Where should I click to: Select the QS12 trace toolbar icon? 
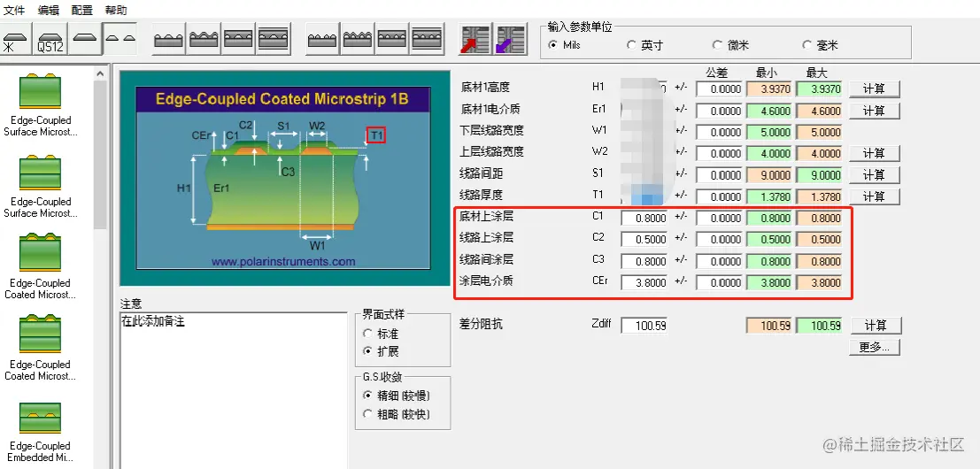[x=50, y=40]
